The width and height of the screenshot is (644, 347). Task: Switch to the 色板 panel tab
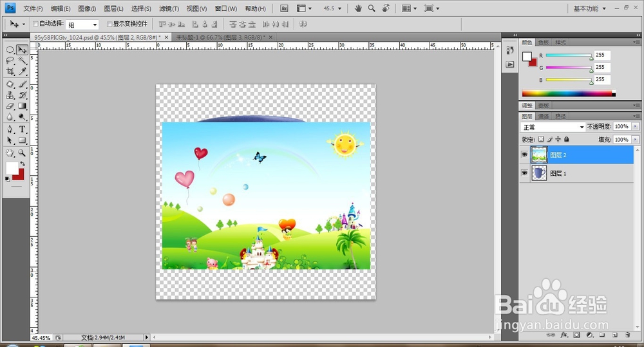pyautogui.click(x=544, y=42)
